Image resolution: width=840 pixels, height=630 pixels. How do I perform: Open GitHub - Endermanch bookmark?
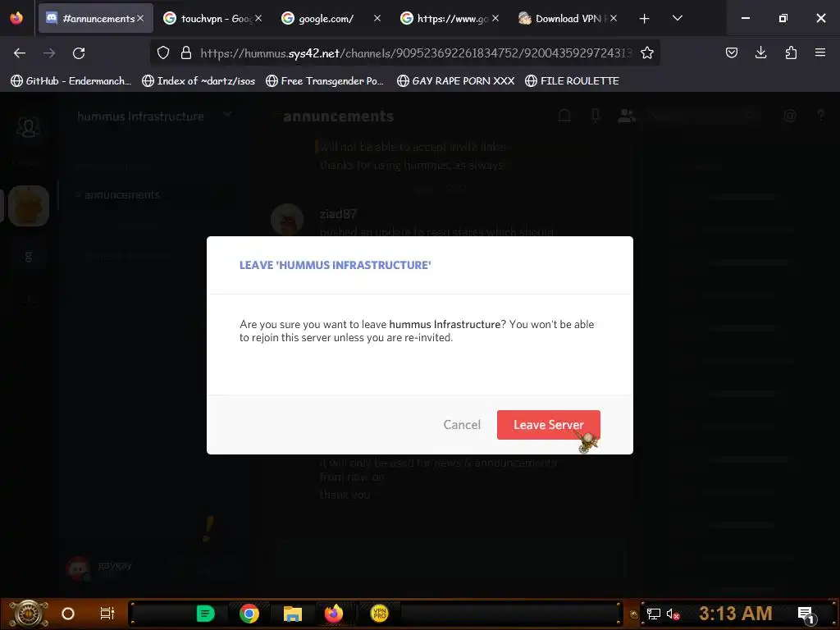point(71,81)
